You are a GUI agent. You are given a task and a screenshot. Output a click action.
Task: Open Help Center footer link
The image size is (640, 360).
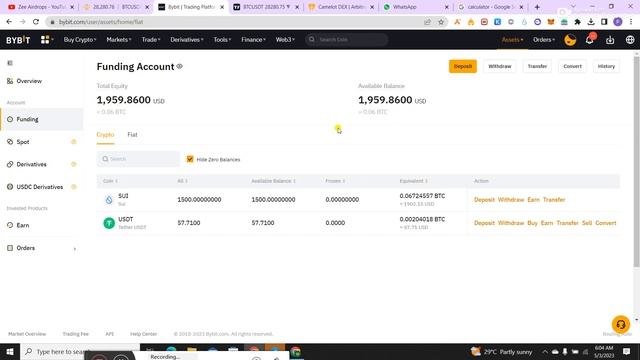click(143, 334)
